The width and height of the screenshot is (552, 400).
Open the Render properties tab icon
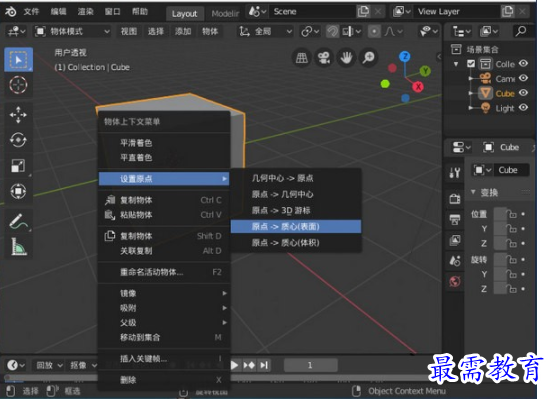tap(455, 199)
